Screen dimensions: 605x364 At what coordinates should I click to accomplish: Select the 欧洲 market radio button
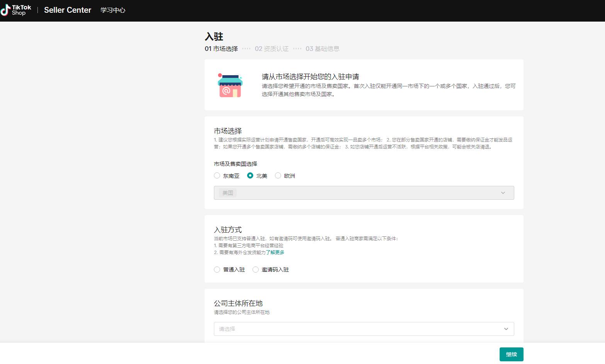[x=278, y=175]
